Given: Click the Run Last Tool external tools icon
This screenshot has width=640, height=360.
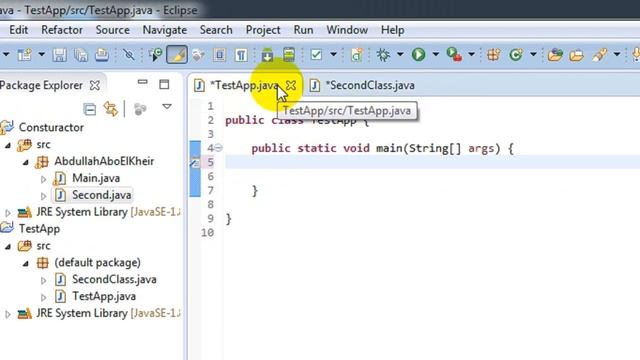Looking at the screenshot, I should click(454, 55).
